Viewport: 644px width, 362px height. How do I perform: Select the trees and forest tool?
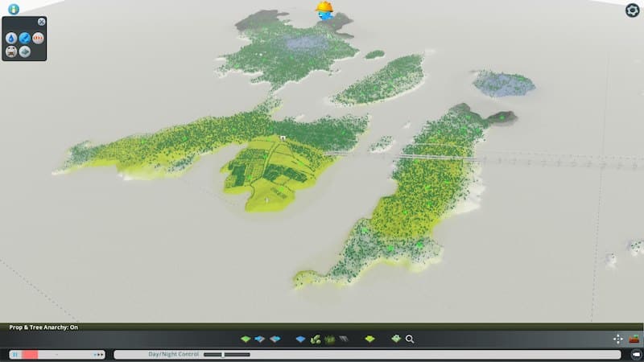[x=316, y=339]
